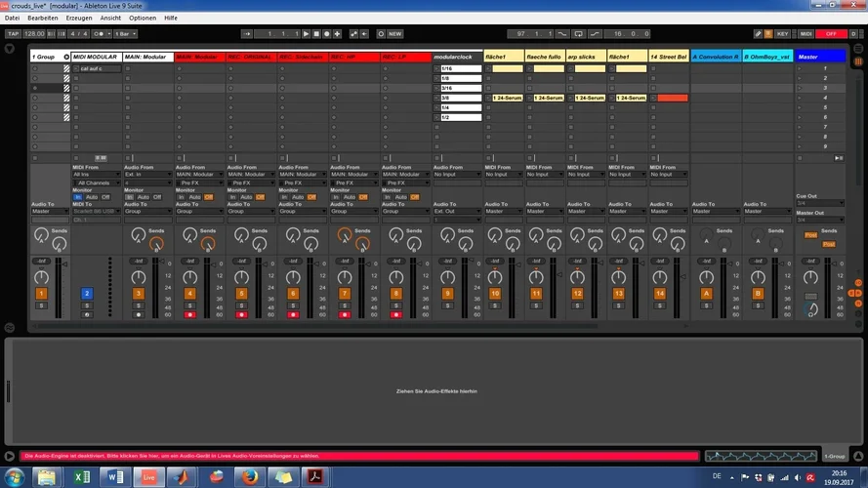Set MIDI MODULAR monitor to In
The image size is (868, 488).
(78, 196)
